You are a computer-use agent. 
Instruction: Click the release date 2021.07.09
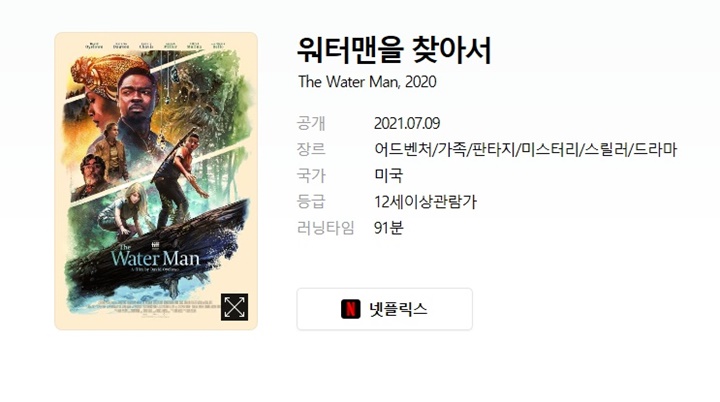[x=407, y=123]
